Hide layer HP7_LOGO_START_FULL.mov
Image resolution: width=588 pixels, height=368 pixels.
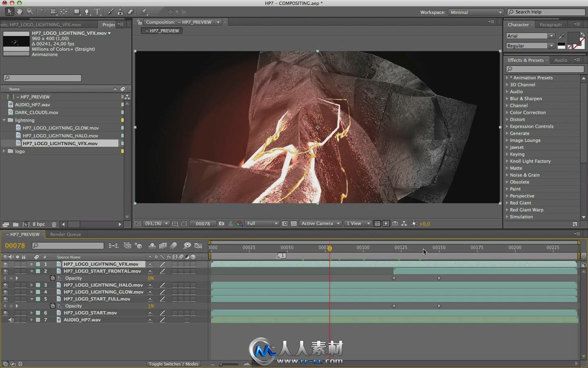[5, 299]
